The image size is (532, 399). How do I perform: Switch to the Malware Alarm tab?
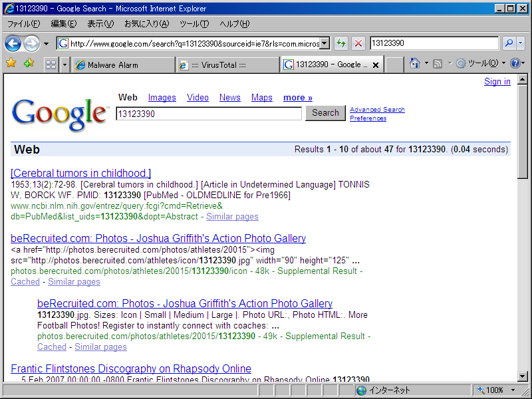(x=124, y=65)
